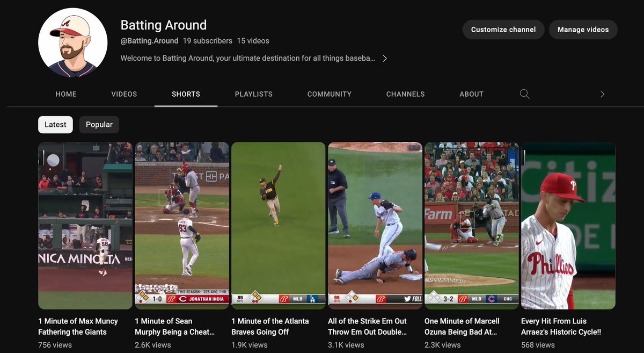Open the Strike Em Out Double Play short

click(x=375, y=225)
